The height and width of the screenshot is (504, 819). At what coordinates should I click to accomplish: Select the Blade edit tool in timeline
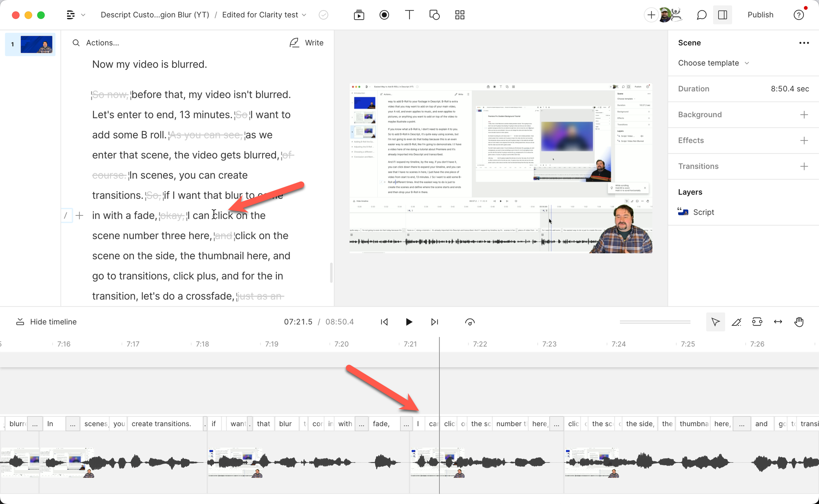tap(736, 322)
